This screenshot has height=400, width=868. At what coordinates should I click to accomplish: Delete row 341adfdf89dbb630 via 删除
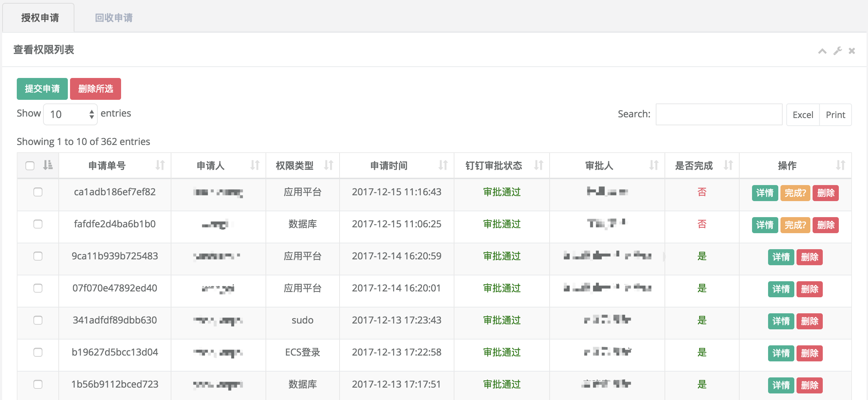coord(810,321)
